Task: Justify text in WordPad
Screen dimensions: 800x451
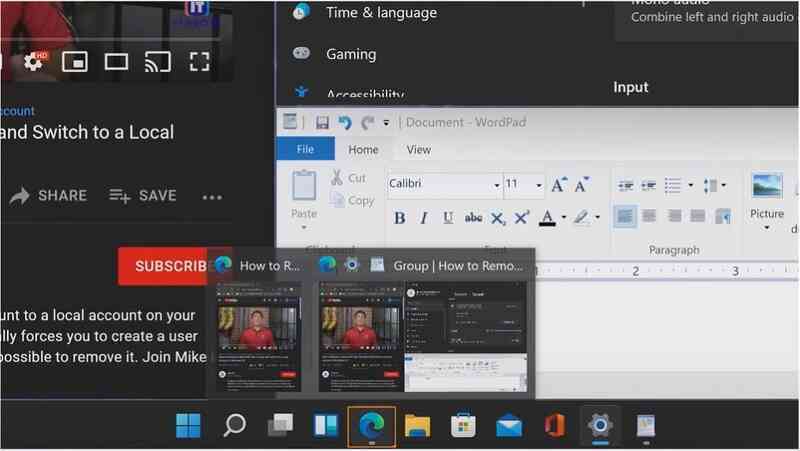Action: pyautogui.click(x=697, y=216)
